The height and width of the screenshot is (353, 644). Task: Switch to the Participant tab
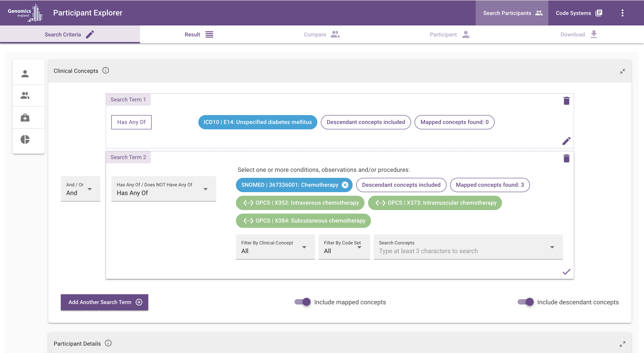(x=449, y=34)
